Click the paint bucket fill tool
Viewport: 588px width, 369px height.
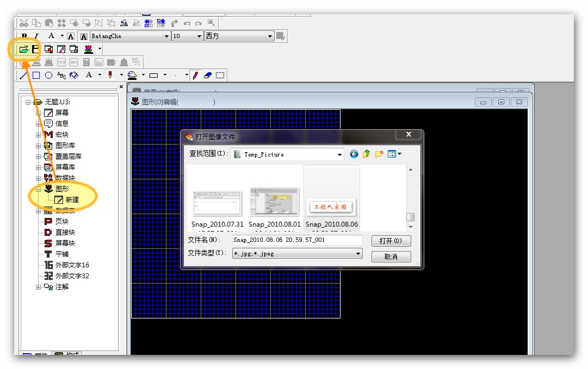point(75,76)
